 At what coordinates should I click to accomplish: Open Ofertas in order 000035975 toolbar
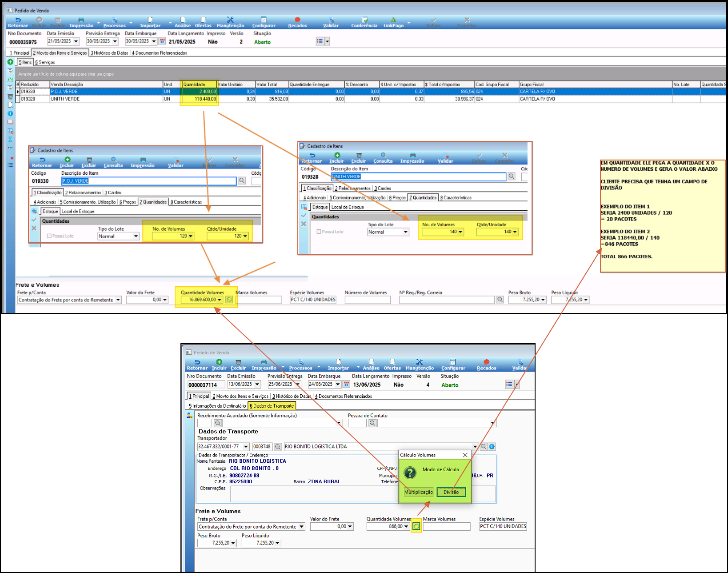203,23
